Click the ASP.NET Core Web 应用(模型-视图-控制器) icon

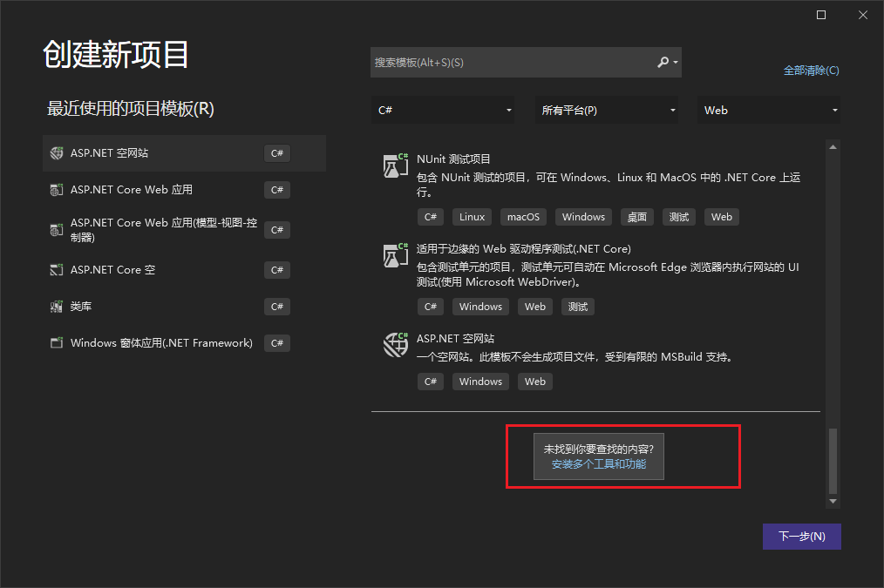(x=57, y=230)
